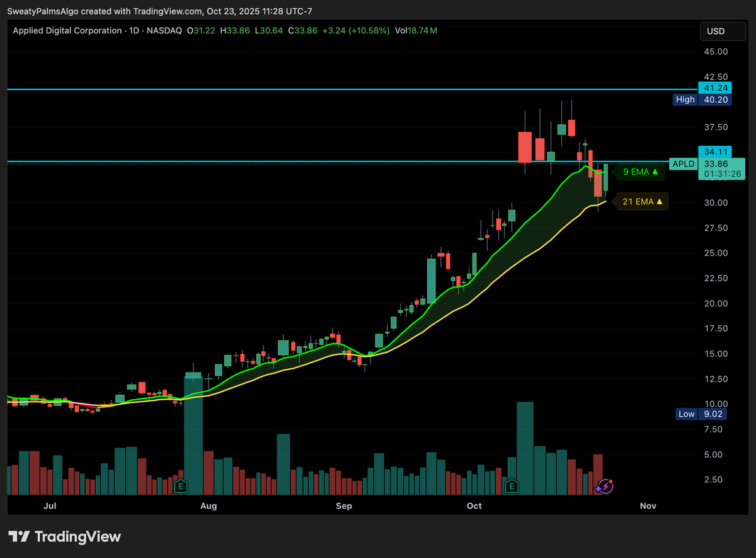Viewport: 756px width, 558px height.
Task: Click the tallest volume bar in late July
Action: [x=193, y=436]
